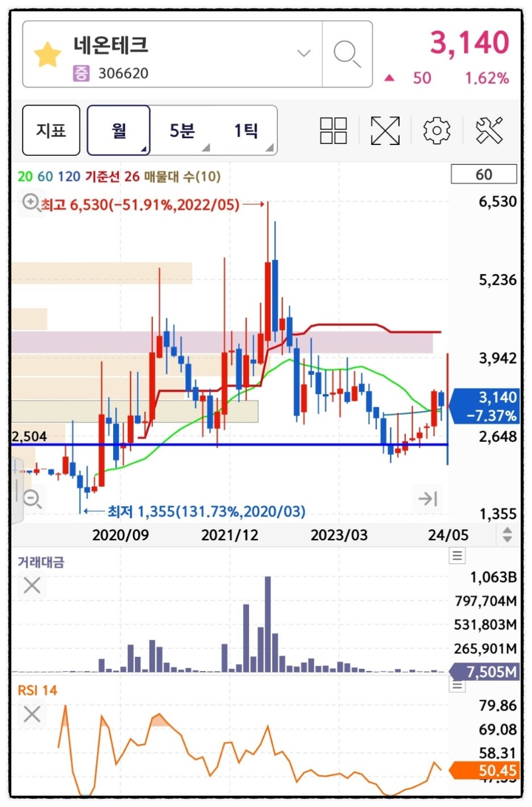The width and height of the screenshot is (532, 807).
Task: Open chart settings gear
Action: point(437,131)
